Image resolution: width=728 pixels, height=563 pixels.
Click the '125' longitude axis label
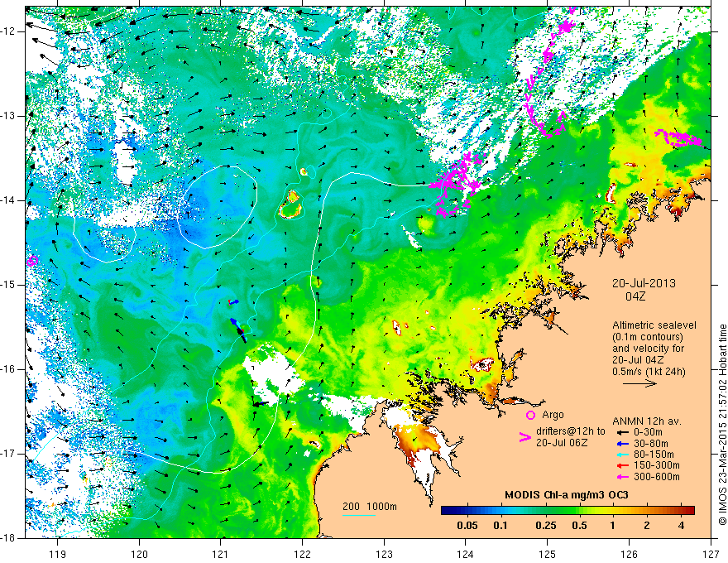pos(548,554)
